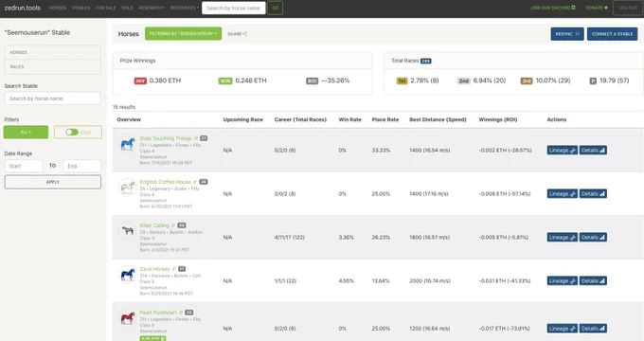Click the P badge next to 19.79 (57)
The width and height of the screenshot is (644, 341).
[593, 81]
